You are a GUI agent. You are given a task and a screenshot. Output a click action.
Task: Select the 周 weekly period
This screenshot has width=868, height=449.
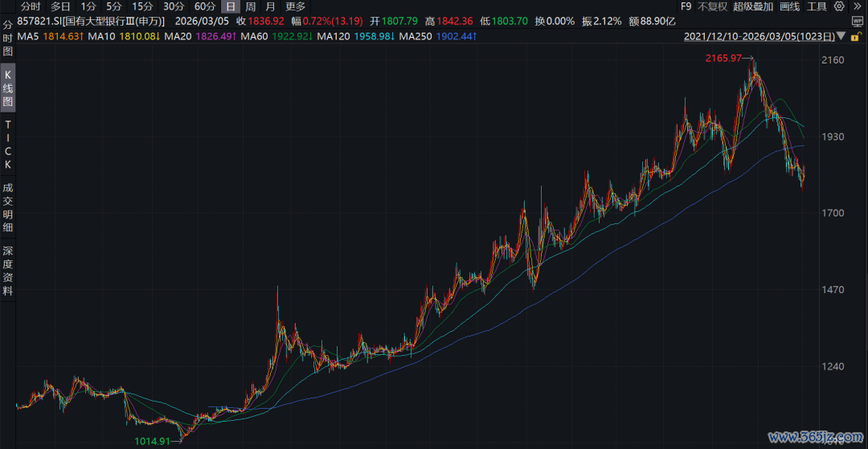pos(250,6)
